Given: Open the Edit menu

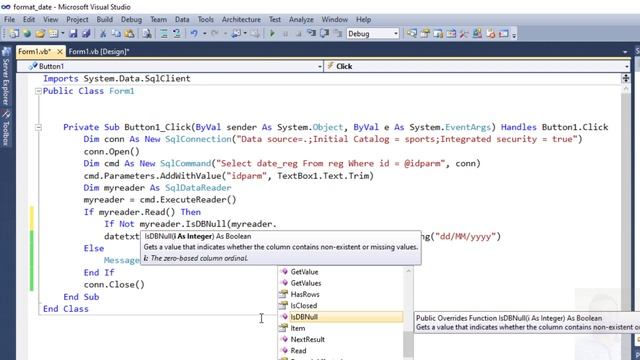Looking at the screenshot, I should pyautogui.click(x=29, y=19).
